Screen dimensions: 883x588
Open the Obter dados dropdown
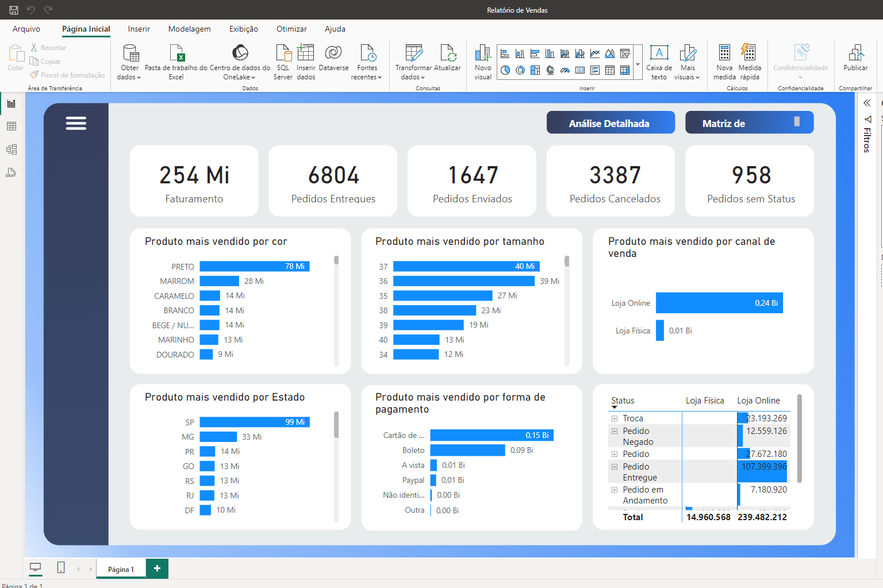coord(129,77)
